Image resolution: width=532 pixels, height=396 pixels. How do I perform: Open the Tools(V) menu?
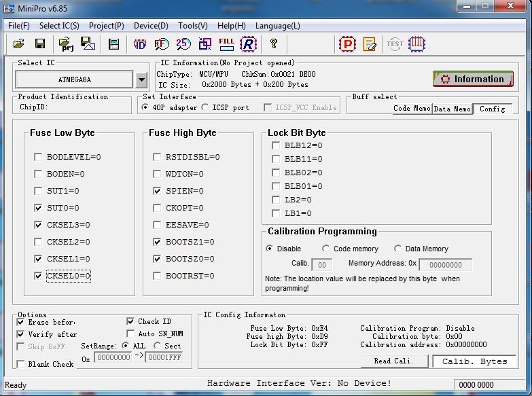click(193, 26)
